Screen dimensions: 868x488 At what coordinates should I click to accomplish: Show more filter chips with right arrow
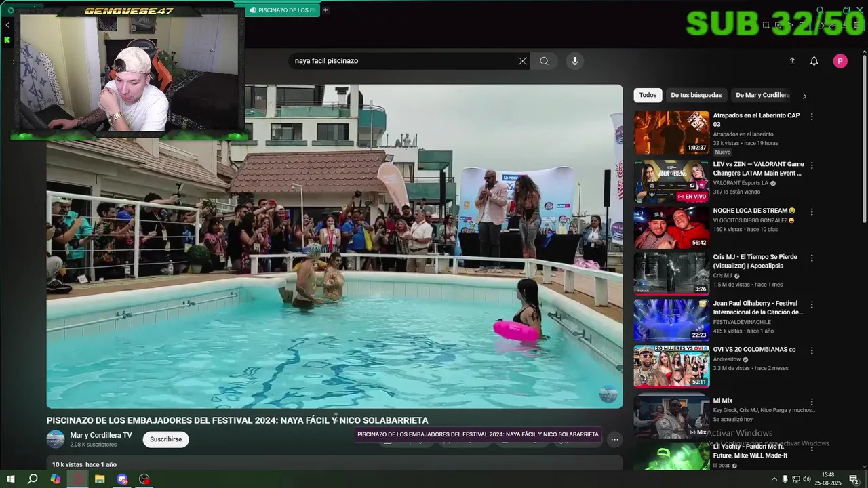click(x=804, y=96)
